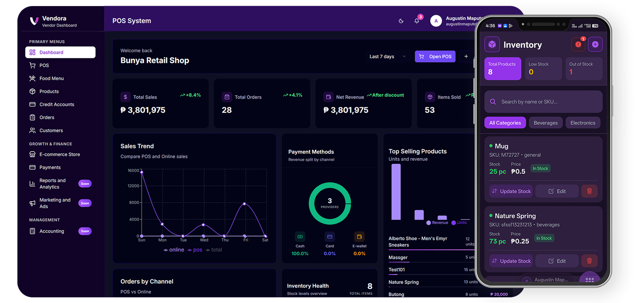The height and width of the screenshot is (303, 644).
Task: Go to Credit Accounts in sidebar
Action: point(57,104)
